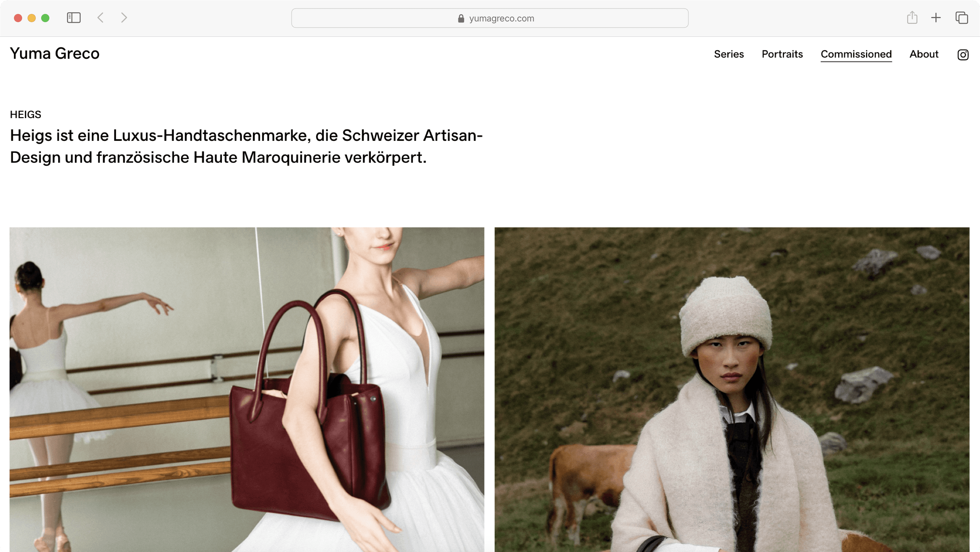Open a new tab

click(x=936, y=18)
